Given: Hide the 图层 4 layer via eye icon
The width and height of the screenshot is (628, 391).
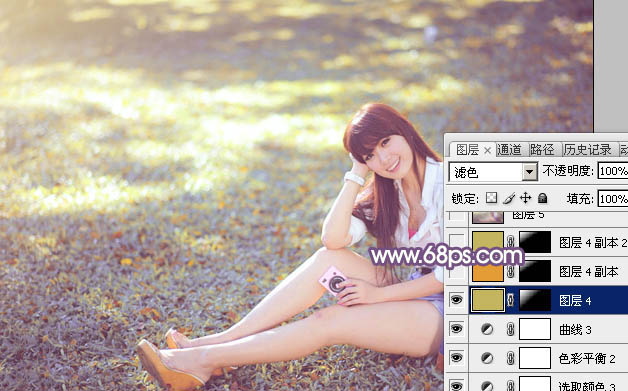Looking at the screenshot, I should coord(456,300).
